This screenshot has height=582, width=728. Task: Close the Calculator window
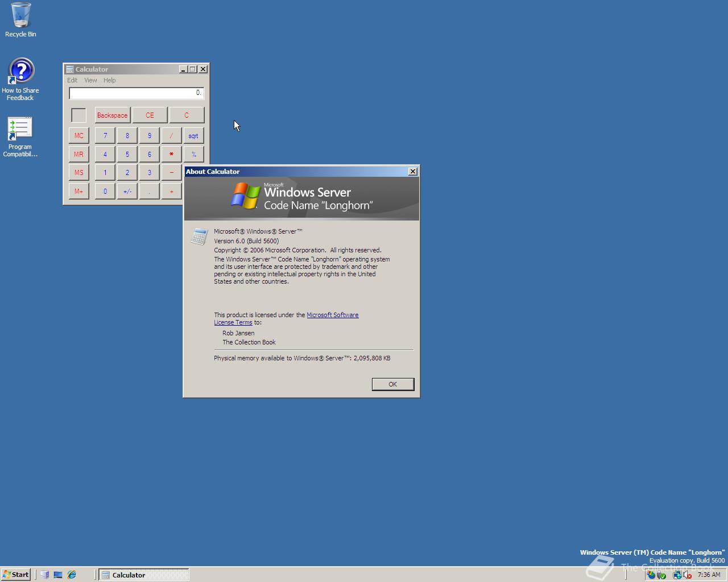pyautogui.click(x=203, y=69)
